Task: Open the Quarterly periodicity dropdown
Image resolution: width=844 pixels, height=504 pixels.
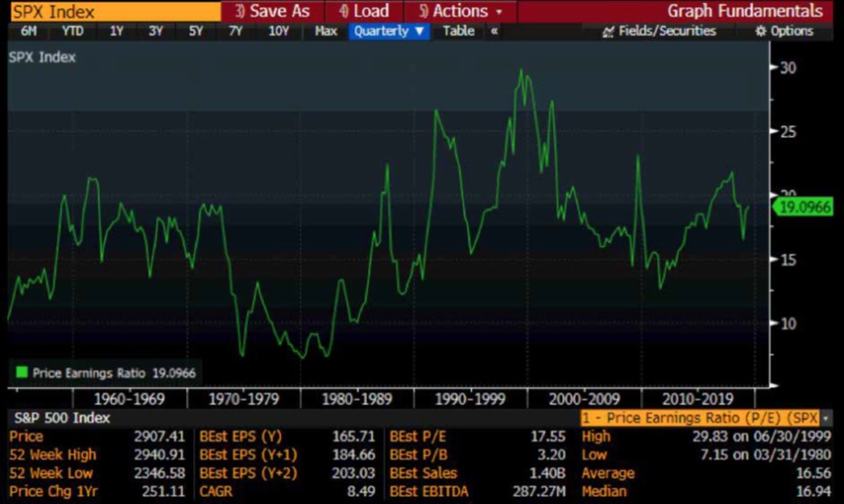Action: coord(390,31)
